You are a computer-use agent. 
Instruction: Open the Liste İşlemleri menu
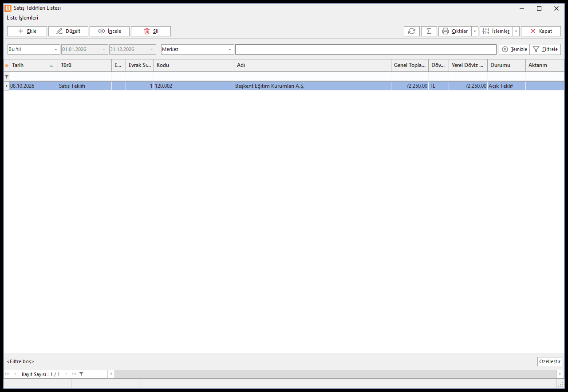click(x=23, y=18)
